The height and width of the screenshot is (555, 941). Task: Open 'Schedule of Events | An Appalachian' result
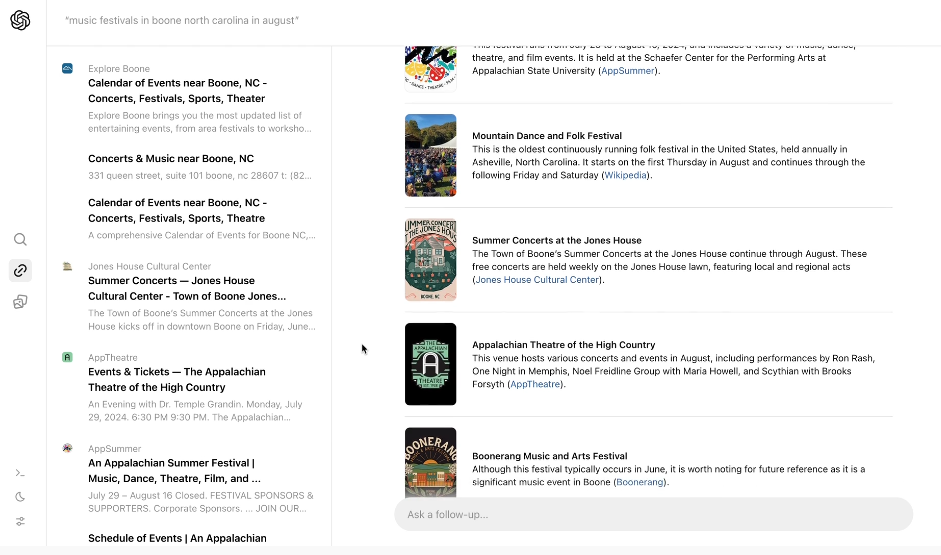point(177,538)
